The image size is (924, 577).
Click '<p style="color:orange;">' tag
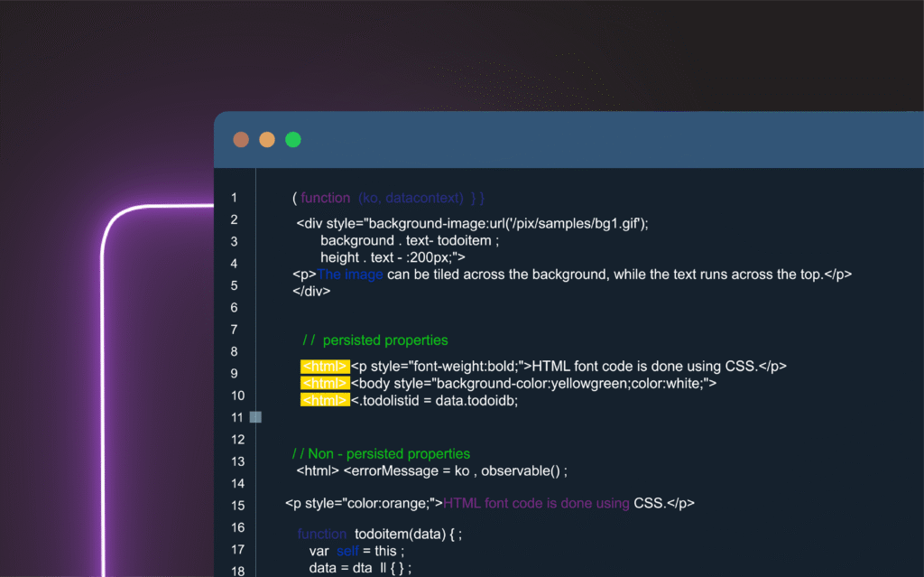click(x=364, y=503)
